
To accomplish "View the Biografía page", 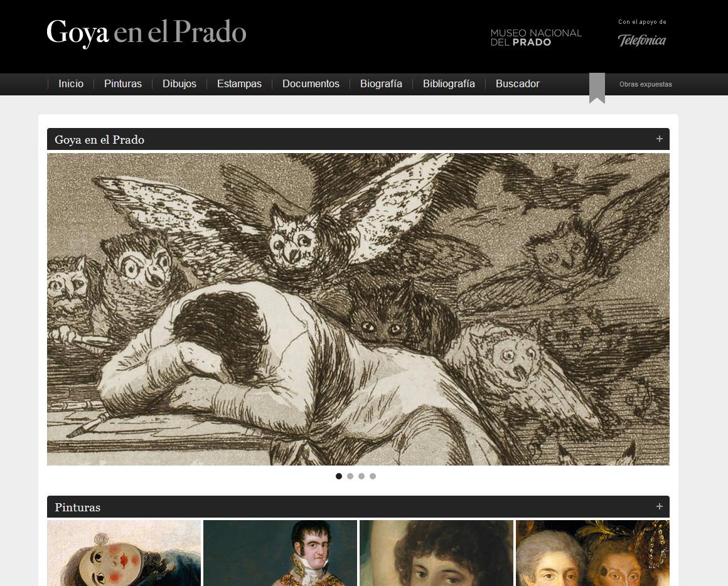I will pos(381,84).
